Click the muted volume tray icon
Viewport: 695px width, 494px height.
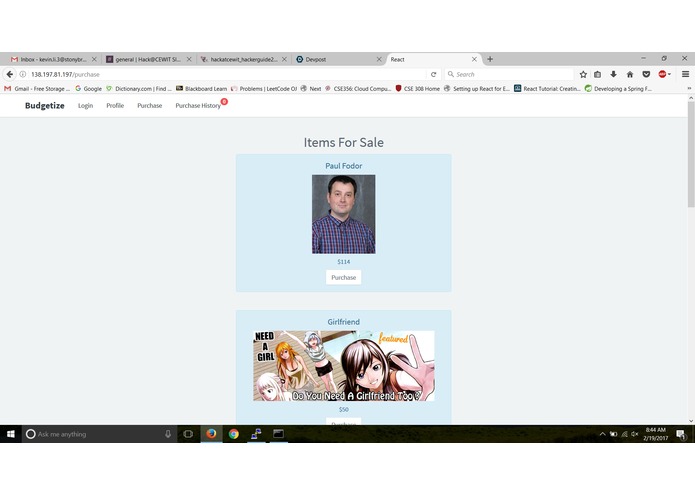(x=635, y=434)
